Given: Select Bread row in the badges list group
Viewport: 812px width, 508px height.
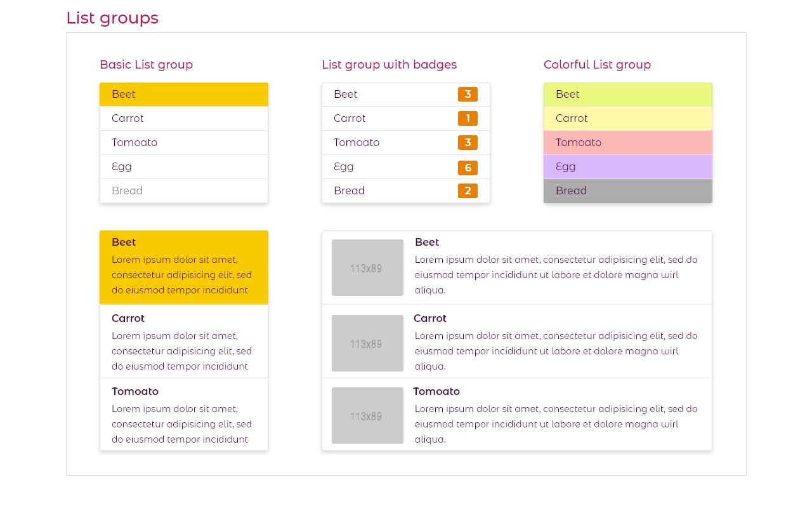Looking at the screenshot, I should [x=406, y=191].
